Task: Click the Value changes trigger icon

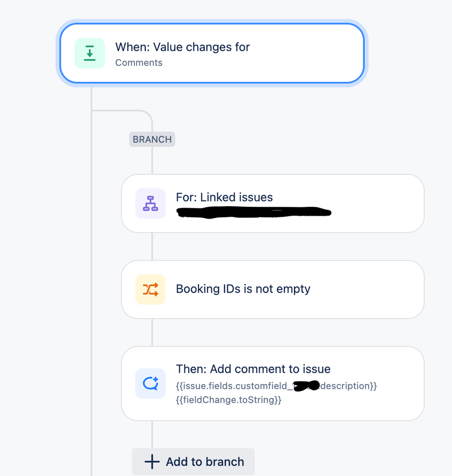Action: coord(90,53)
